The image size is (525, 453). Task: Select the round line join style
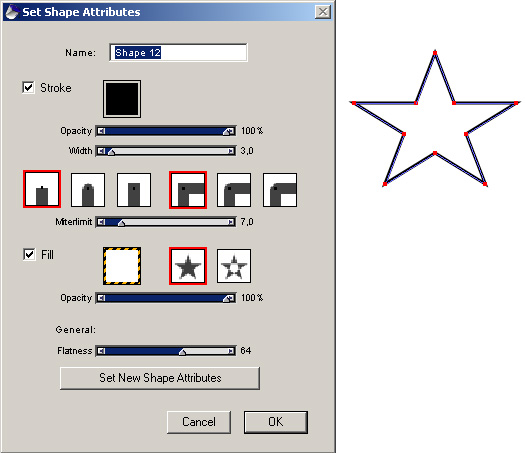pos(234,190)
